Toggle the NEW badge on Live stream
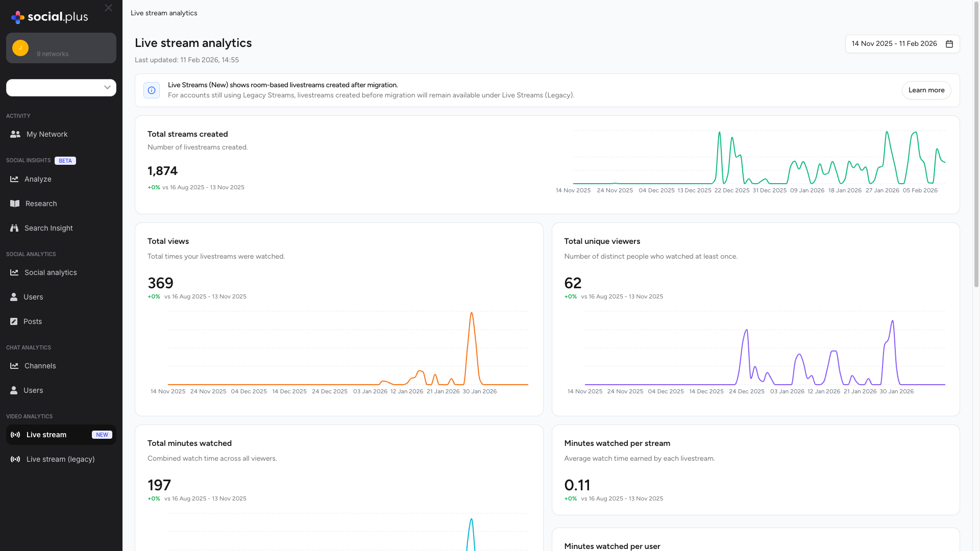Image resolution: width=980 pixels, height=551 pixels. (102, 435)
